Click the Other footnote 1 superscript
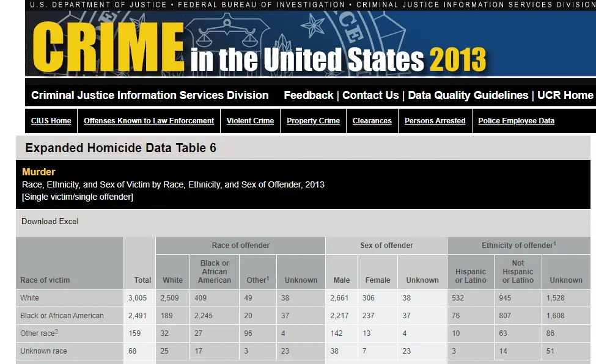 268,278
